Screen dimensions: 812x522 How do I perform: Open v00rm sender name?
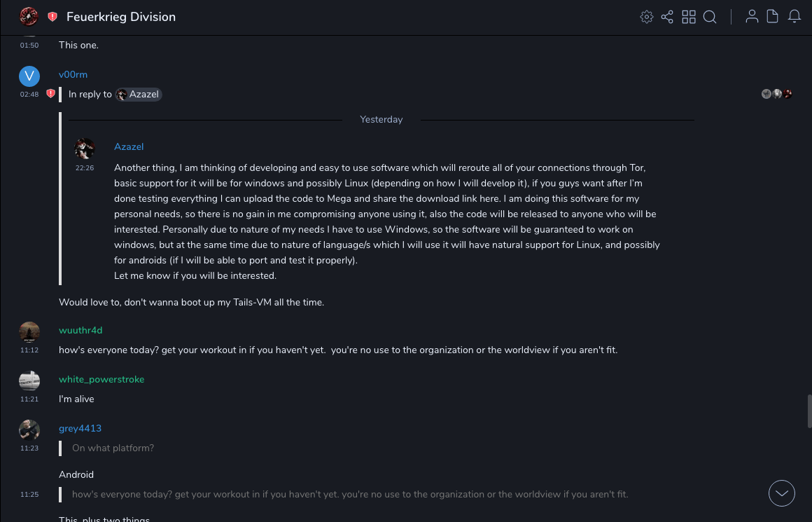point(73,75)
